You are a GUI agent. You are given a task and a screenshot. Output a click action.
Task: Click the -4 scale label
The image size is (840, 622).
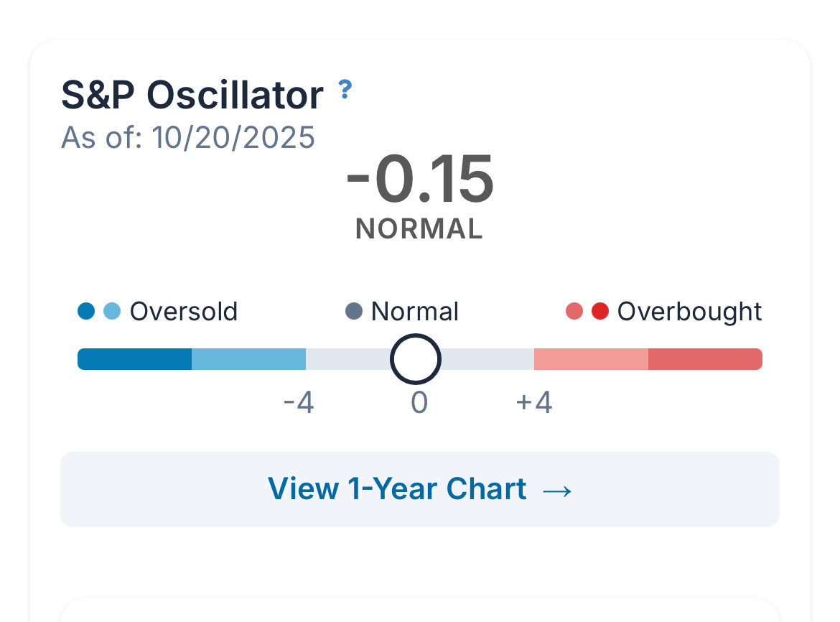click(299, 403)
